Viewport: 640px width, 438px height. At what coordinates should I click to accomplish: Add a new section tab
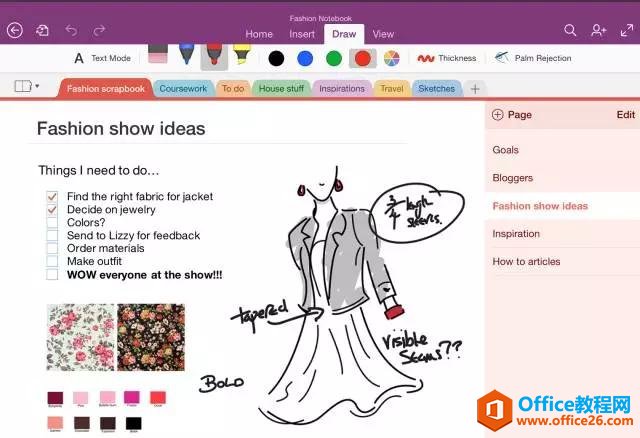pyautogui.click(x=476, y=89)
